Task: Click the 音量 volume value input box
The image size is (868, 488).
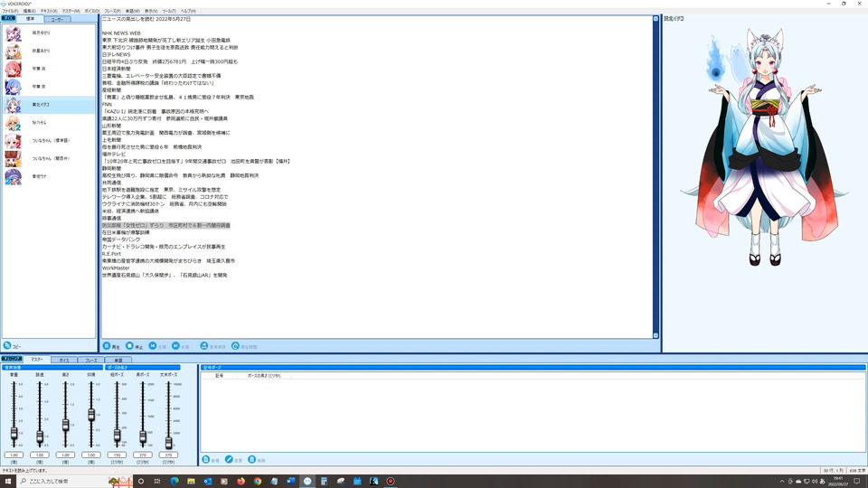Action: (x=14, y=455)
